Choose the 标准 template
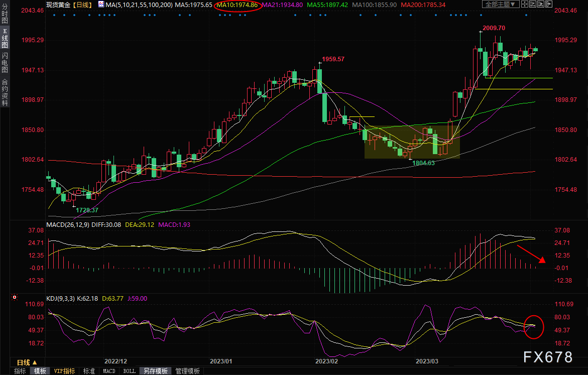The height and width of the screenshot is (375, 588). tap(89, 371)
